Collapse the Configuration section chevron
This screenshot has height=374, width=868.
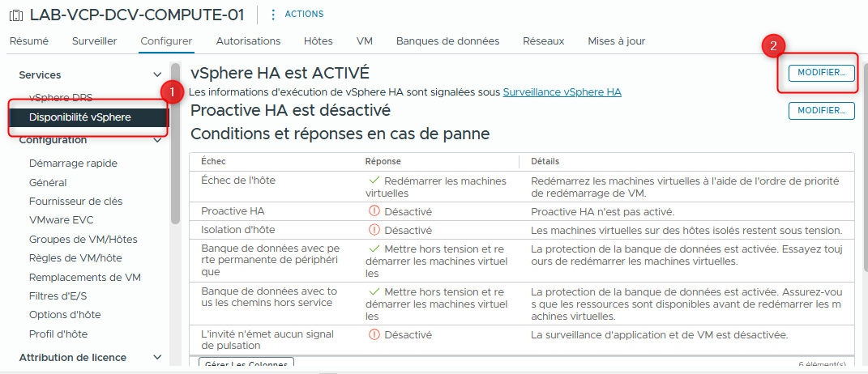click(157, 140)
